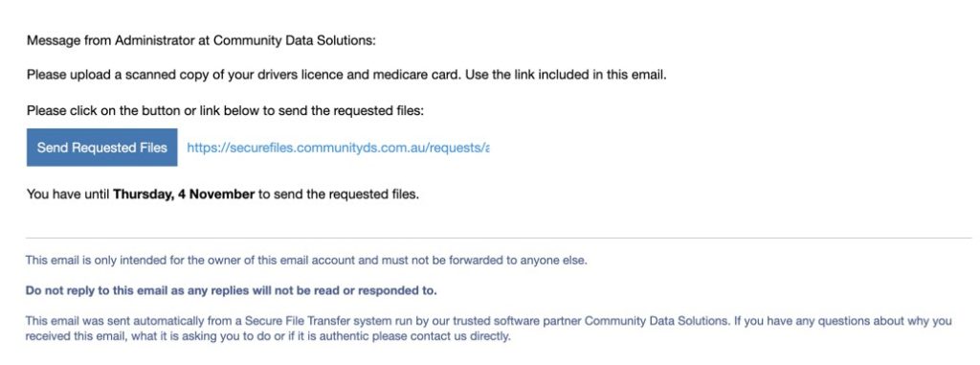Click the bold 'Thursday, 4 November' deadline
Screen dimensions: 980x365
(184, 194)
